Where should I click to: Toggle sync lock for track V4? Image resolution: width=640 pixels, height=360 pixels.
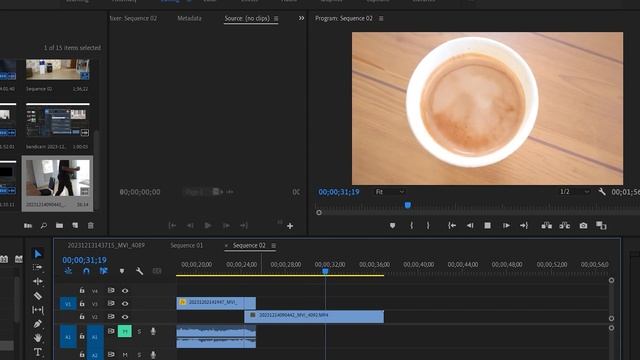[x=111, y=290]
